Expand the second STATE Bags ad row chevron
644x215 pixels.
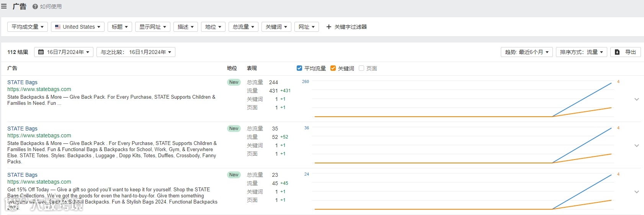click(637, 146)
